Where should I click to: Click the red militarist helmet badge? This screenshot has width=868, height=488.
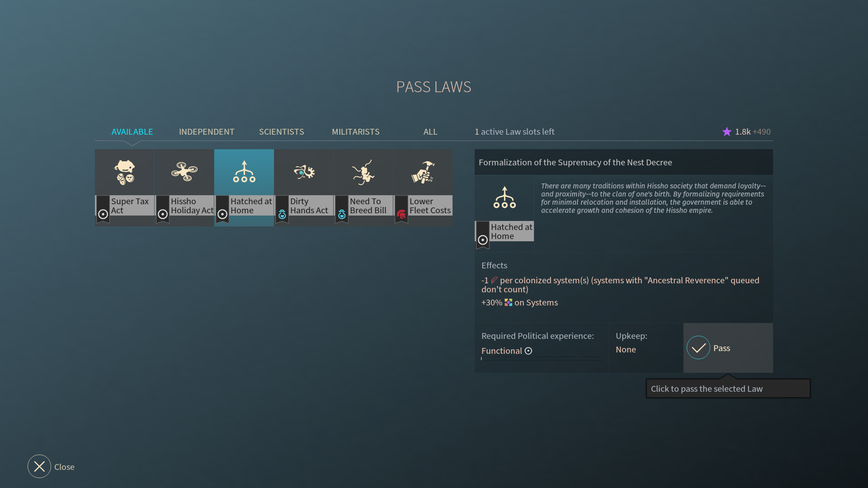tap(401, 214)
